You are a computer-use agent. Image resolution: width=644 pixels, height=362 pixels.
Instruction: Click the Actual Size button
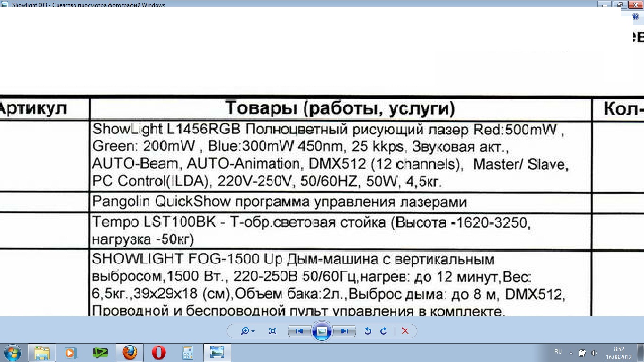pyautogui.click(x=272, y=331)
